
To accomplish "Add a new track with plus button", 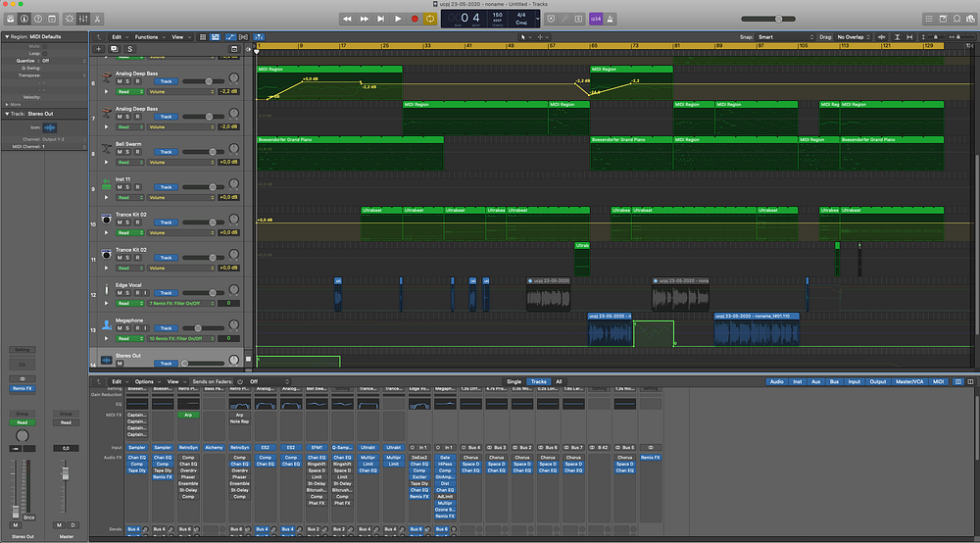I will point(98,48).
